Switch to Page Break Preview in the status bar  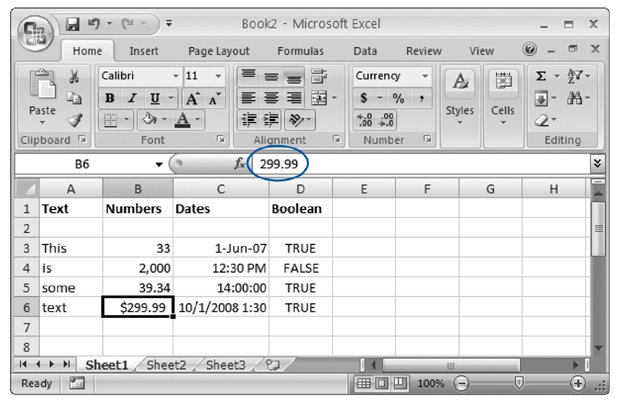[400, 383]
